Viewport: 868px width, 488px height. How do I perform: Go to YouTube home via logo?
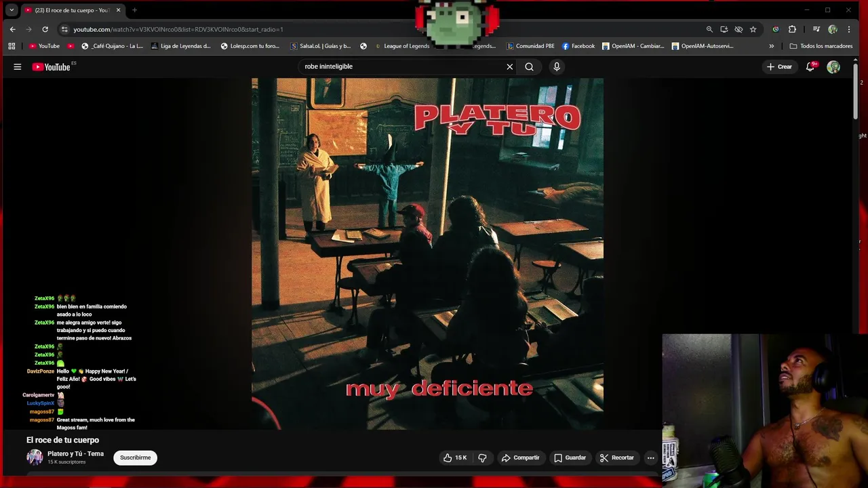[52, 66]
